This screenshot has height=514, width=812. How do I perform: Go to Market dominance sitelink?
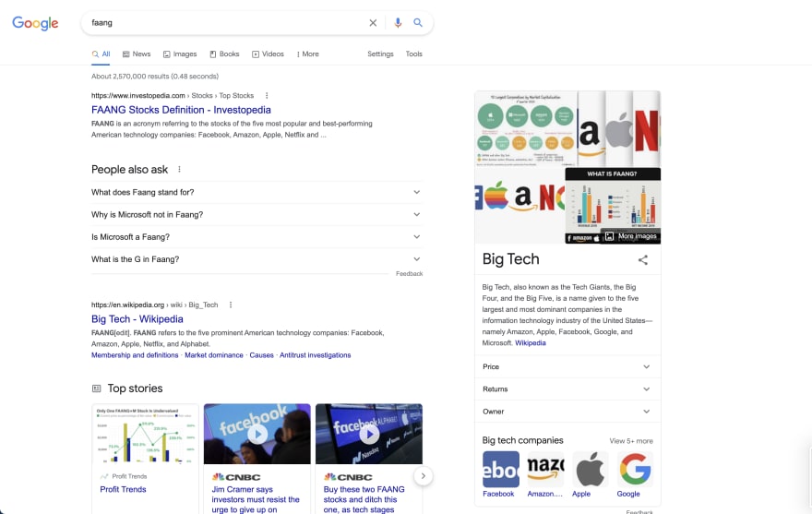(x=214, y=355)
